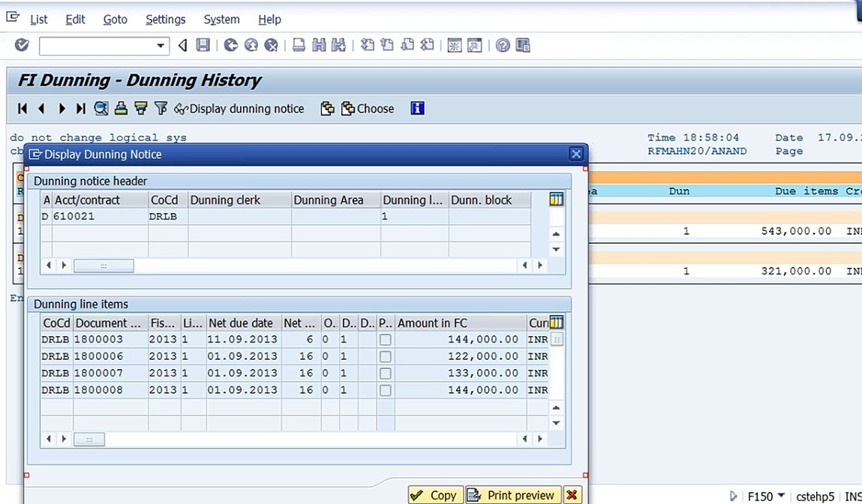This screenshot has height=504, width=862.
Task: Click the Net due date column header
Action: tap(244, 322)
